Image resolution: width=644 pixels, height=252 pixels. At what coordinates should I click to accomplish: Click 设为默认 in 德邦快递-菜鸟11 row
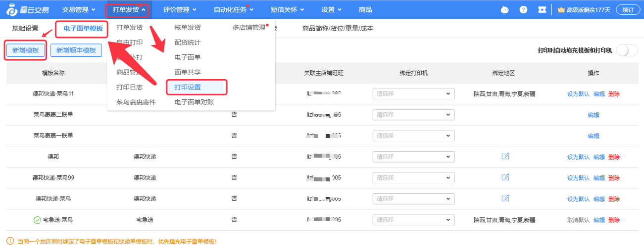[579, 94]
